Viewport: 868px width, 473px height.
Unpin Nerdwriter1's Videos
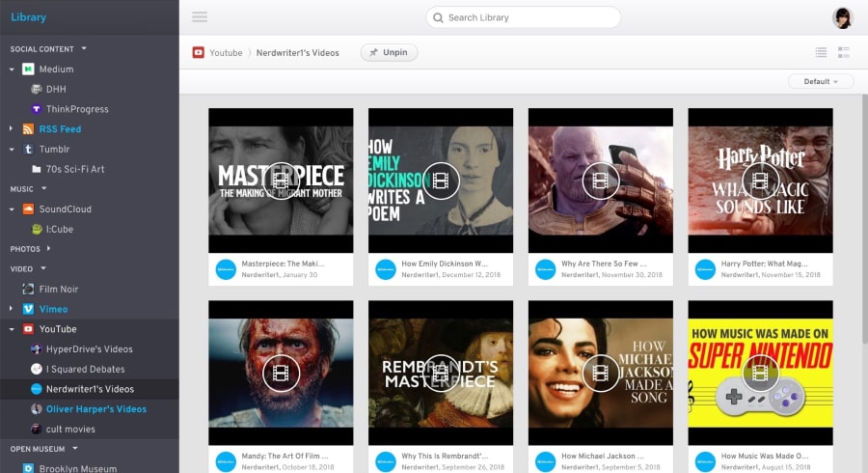[390, 53]
